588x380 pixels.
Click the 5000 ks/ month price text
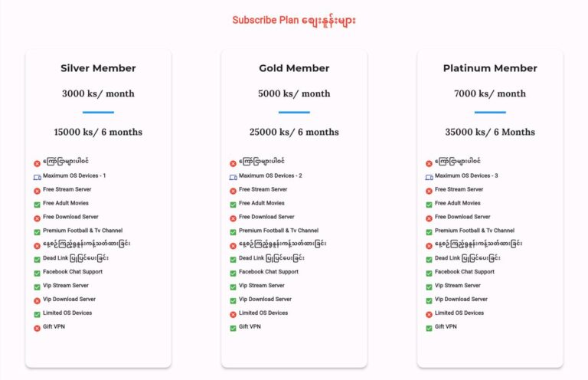point(294,93)
